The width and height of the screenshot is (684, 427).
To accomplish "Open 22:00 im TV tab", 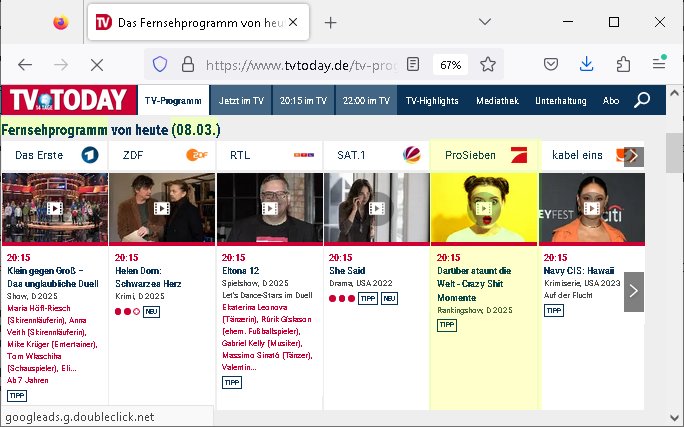I will 366,100.
